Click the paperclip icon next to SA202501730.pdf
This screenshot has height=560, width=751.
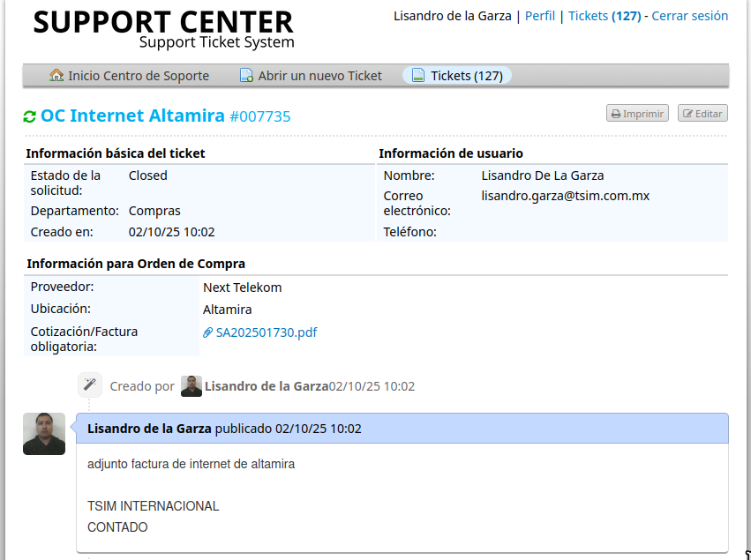coord(208,332)
